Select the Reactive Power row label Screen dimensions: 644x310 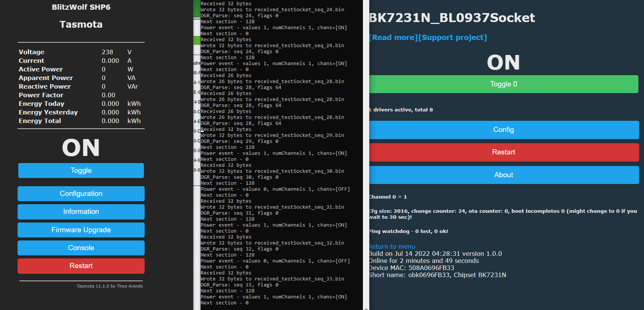(44, 86)
